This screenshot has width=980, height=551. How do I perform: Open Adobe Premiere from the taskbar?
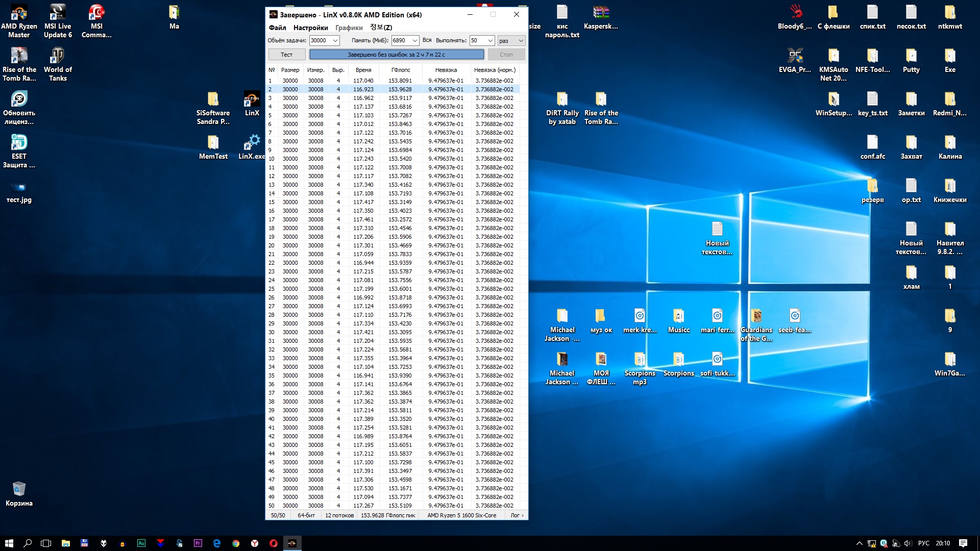pos(198,543)
